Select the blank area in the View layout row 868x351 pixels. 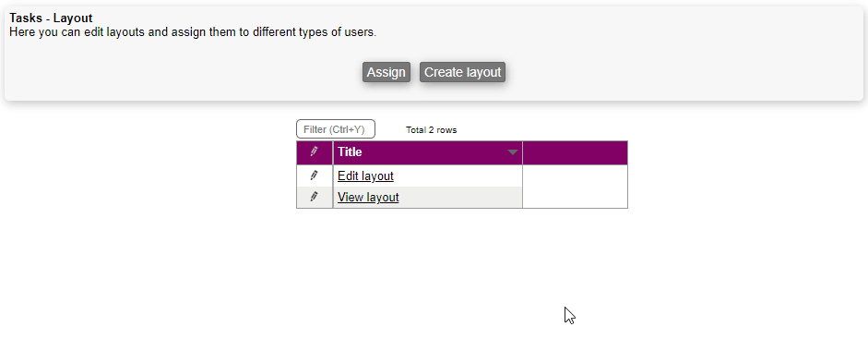[460, 198]
